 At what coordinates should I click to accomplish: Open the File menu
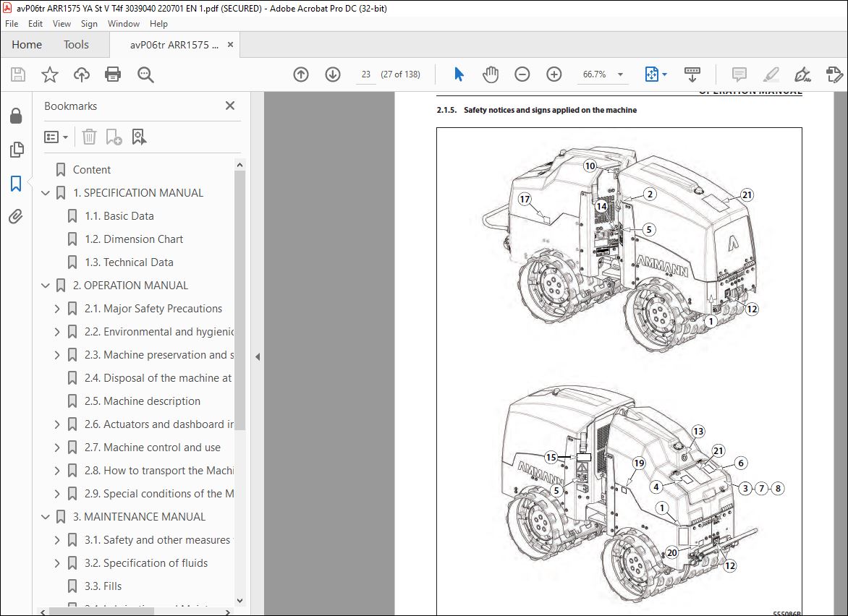point(12,24)
